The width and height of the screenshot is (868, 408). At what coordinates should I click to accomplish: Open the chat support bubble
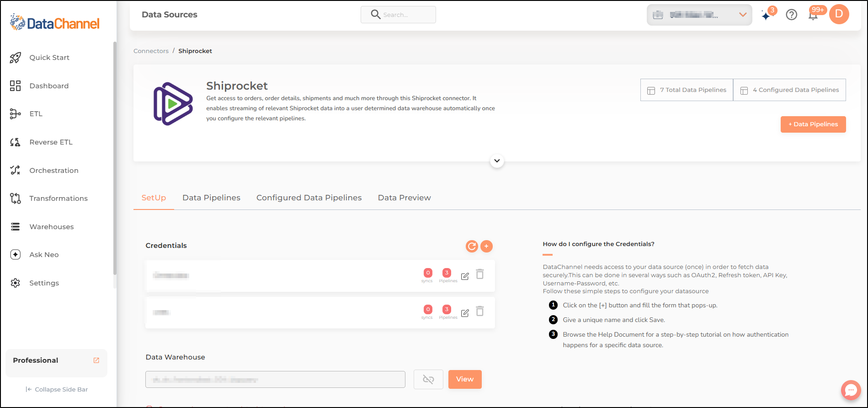pyautogui.click(x=851, y=390)
